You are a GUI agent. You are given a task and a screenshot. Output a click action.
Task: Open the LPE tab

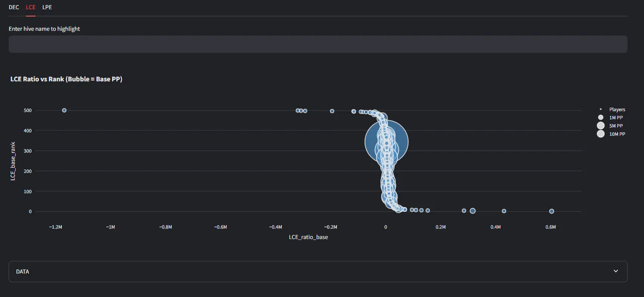[x=47, y=7]
